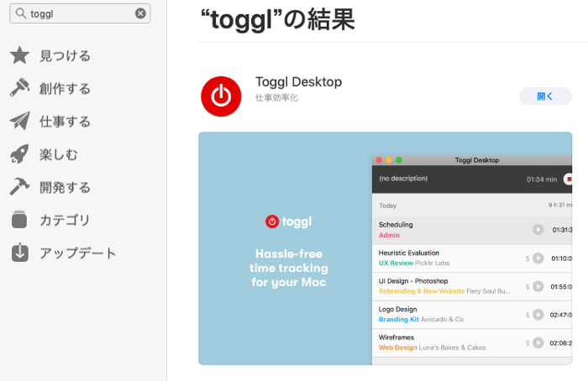Screen dimensions: 588x381
Task: Click the green "UX Review" project label
Action: [x=396, y=263]
